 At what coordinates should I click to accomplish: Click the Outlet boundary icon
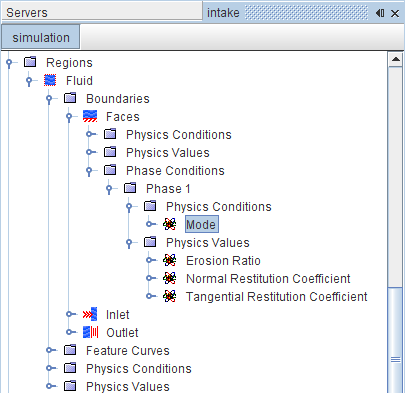point(90,332)
